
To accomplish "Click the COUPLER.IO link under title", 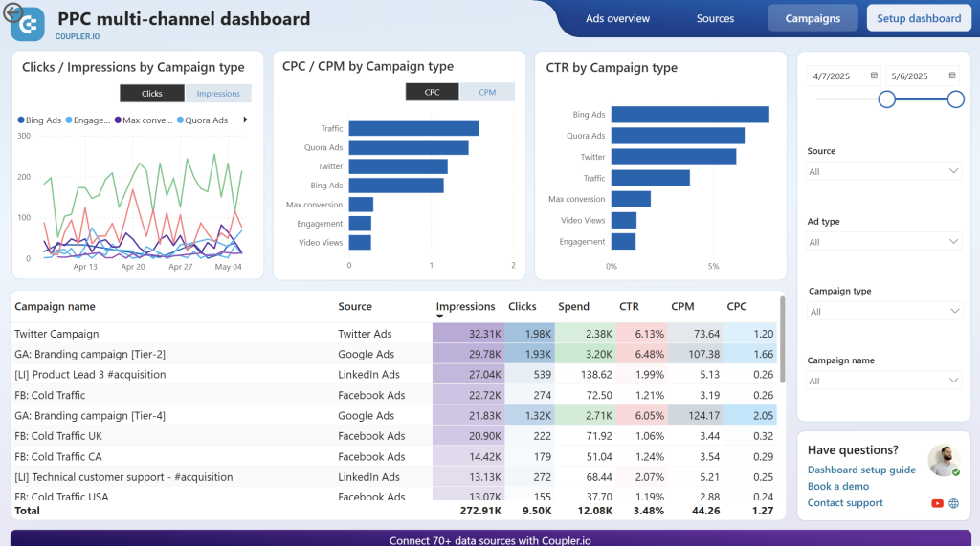I will point(78,37).
